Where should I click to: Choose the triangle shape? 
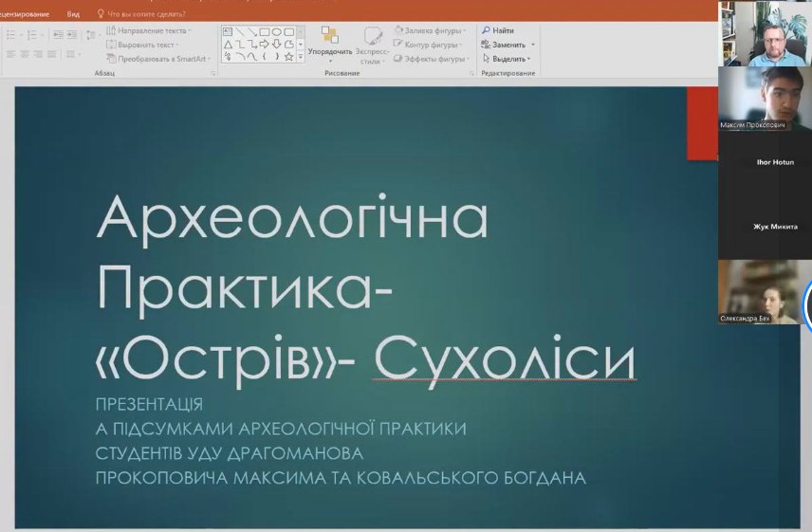coord(228,45)
